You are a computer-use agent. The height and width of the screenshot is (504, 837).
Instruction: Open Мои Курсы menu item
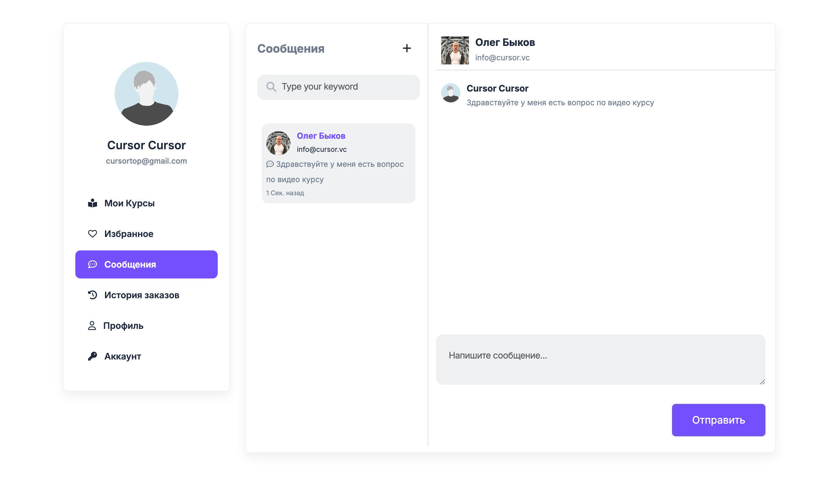tap(129, 203)
